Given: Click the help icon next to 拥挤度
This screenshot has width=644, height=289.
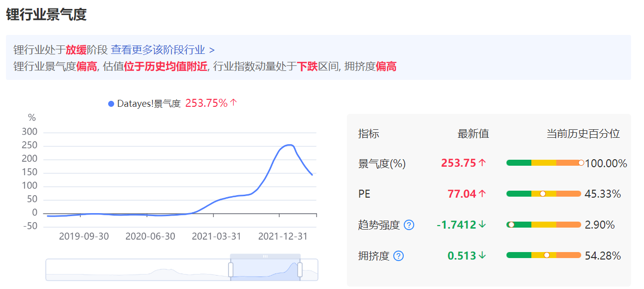Looking at the screenshot, I should click(x=398, y=256).
